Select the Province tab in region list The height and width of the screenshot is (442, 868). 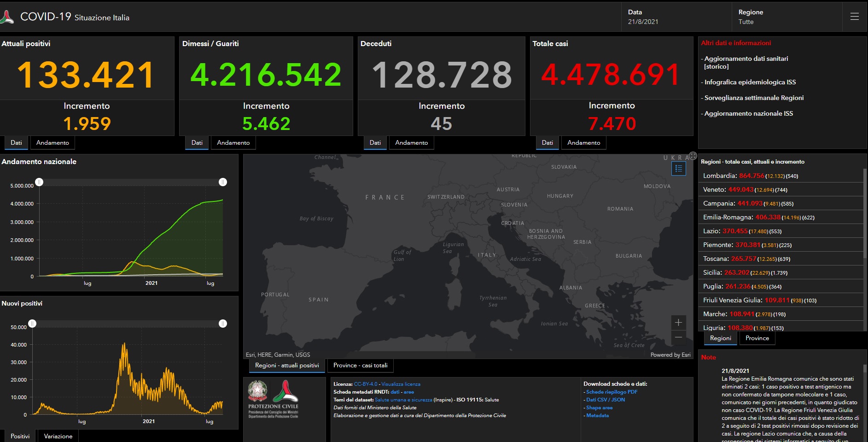tap(757, 338)
